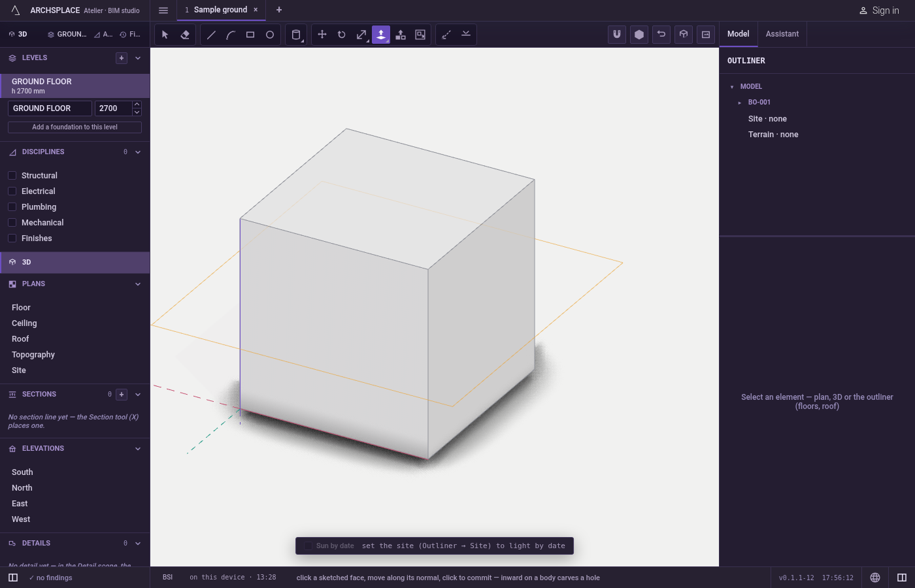Viewport: 915px width, 588px height.
Task: Collapse the Levels section chevron
Action: click(x=138, y=58)
